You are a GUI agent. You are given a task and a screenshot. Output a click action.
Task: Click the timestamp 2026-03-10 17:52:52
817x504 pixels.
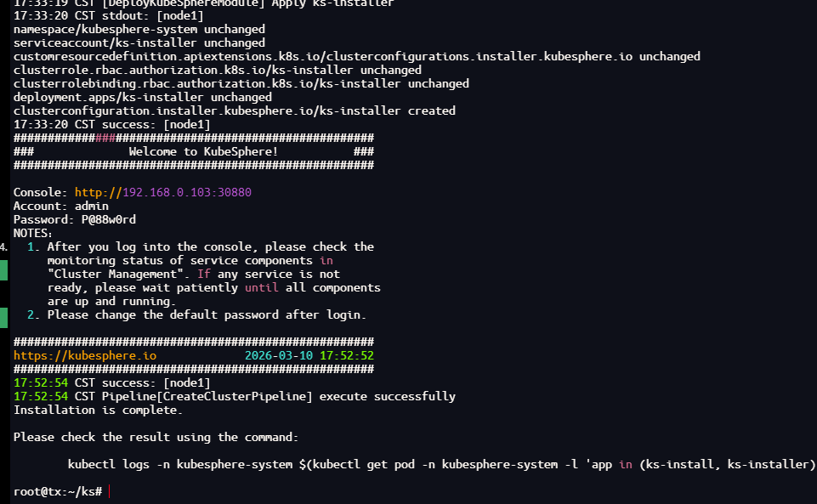click(x=309, y=355)
